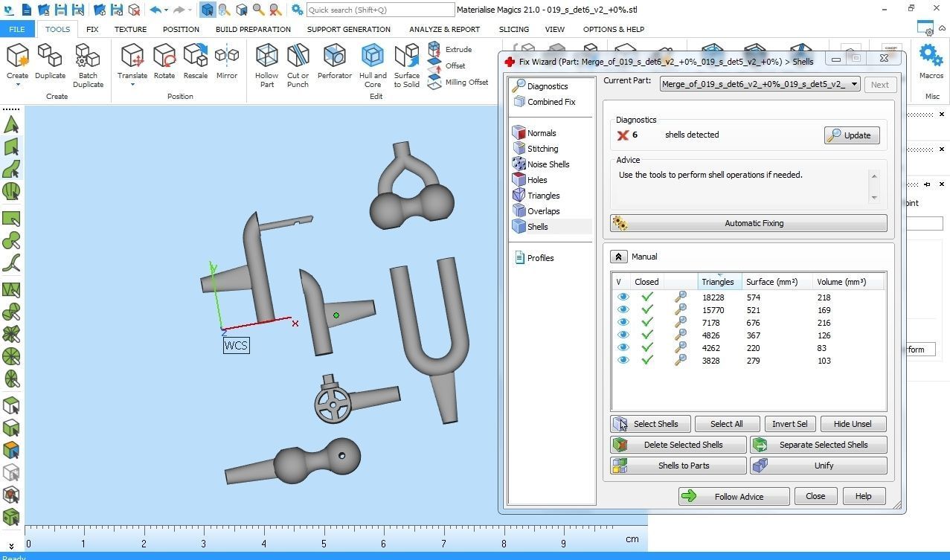Open the Perforator tool
The image size is (950, 560).
[x=335, y=61]
